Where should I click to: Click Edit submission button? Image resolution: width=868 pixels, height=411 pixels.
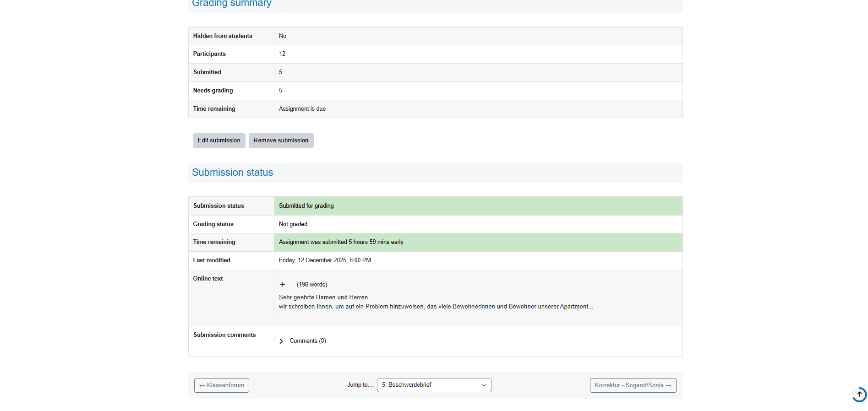click(219, 141)
